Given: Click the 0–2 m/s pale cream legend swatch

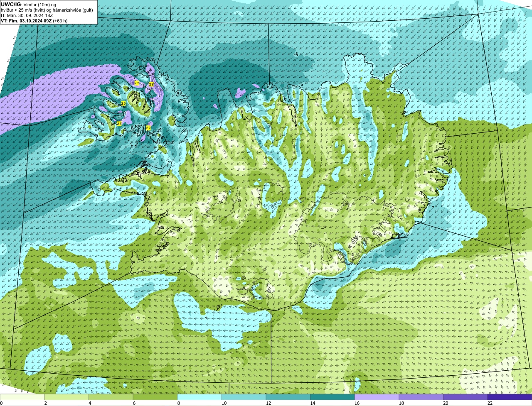Looking at the screenshot, I should point(22,397).
